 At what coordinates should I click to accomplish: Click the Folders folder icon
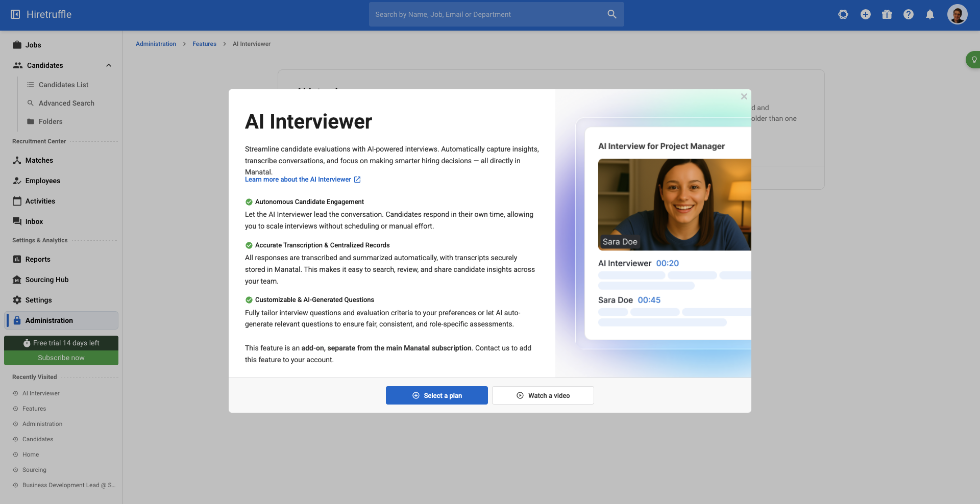(31, 121)
